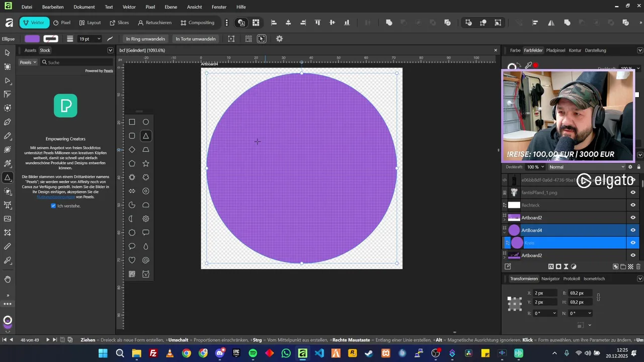Open the Assets/Stock panel options menu
Viewport: 644px width, 362px height.
(x=110, y=50)
